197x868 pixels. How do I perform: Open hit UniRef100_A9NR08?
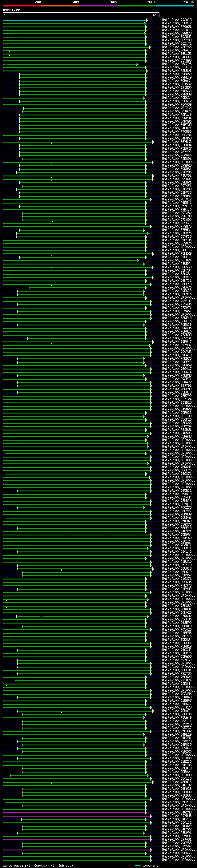176,71
